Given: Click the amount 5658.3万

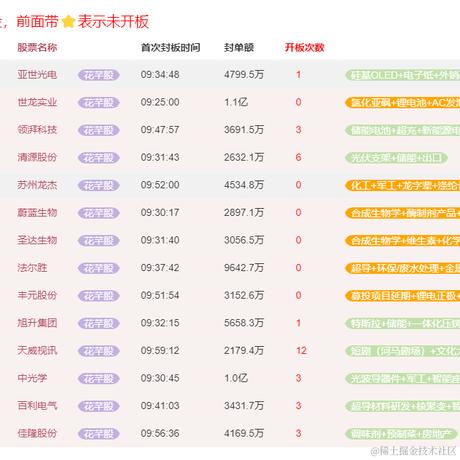Looking at the screenshot, I should click(x=244, y=323).
